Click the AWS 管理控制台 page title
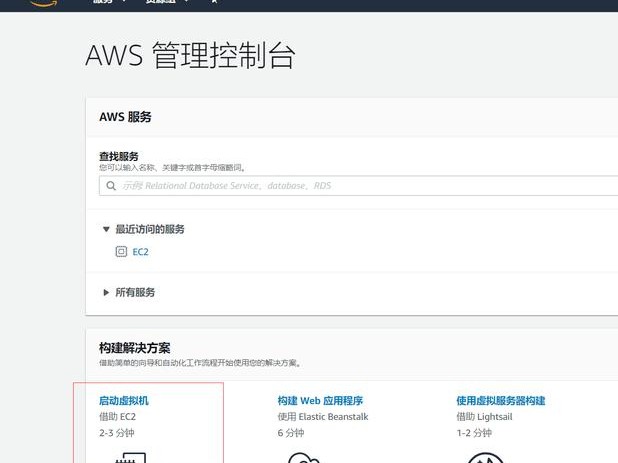The image size is (618, 463). [190, 55]
